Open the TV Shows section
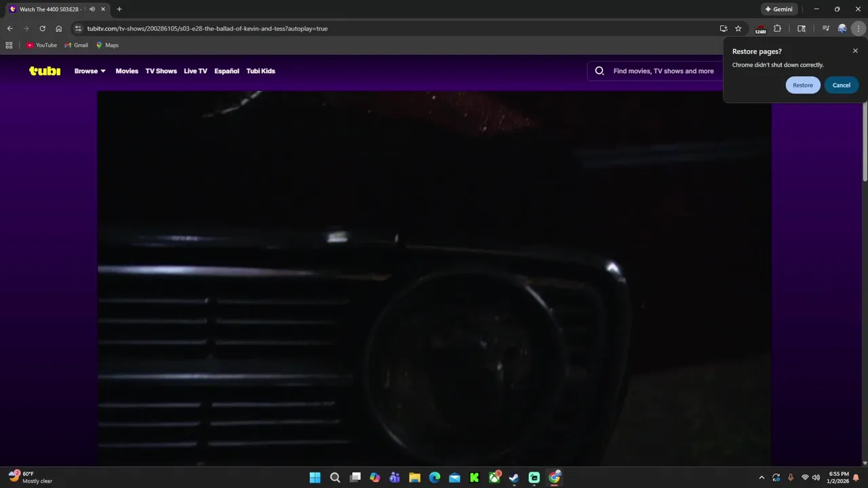This screenshot has height=488, width=868. click(161, 71)
